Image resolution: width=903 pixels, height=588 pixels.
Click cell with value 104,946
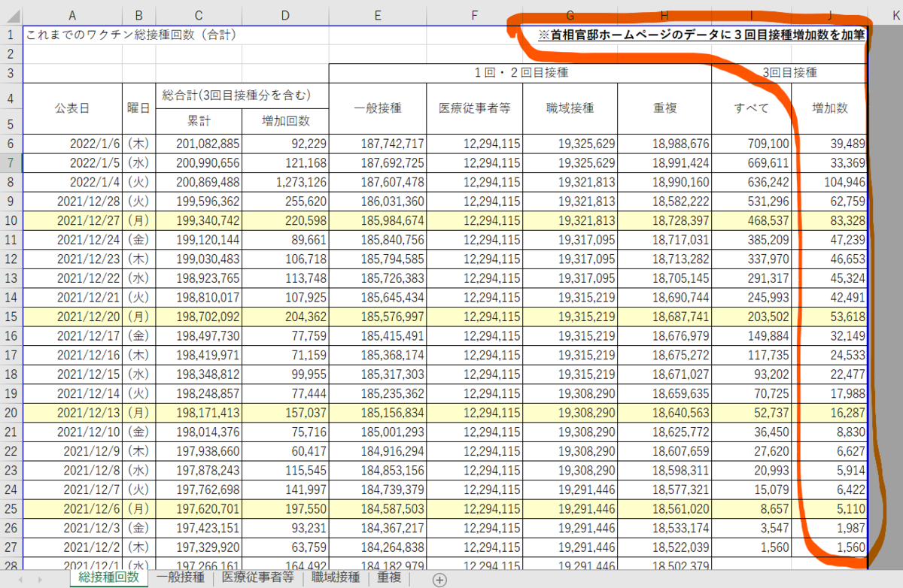[x=829, y=182]
